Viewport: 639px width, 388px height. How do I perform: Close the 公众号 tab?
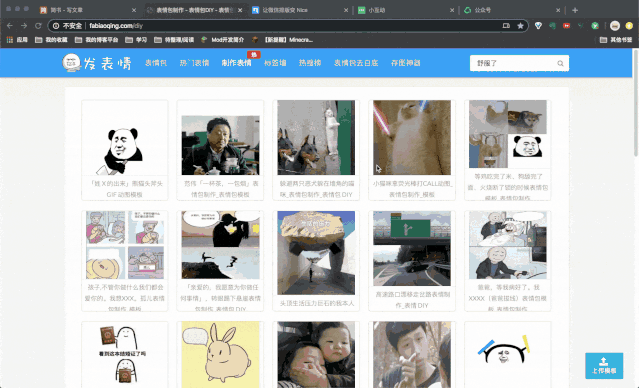[558, 10]
